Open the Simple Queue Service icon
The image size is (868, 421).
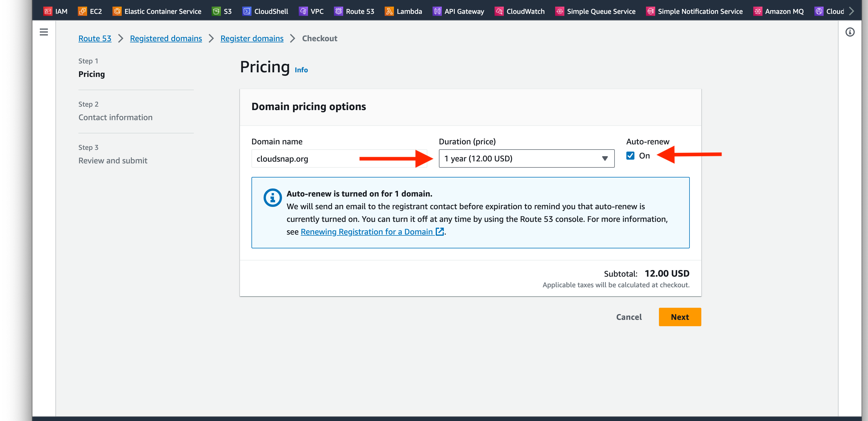[559, 11]
